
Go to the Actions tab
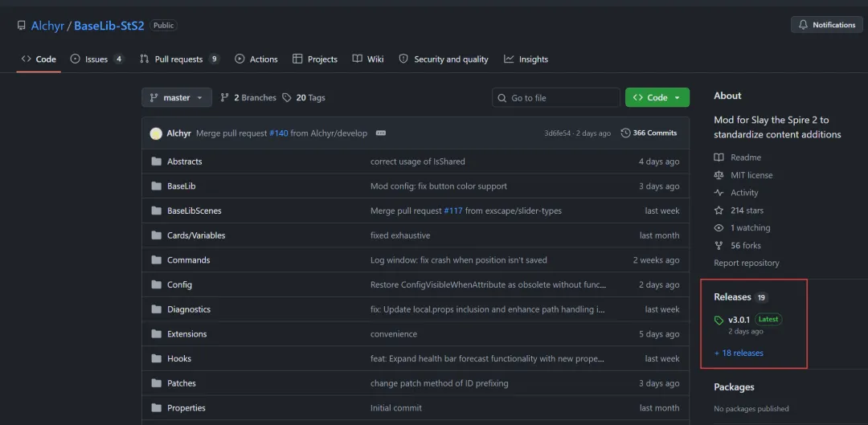click(256, 59)
